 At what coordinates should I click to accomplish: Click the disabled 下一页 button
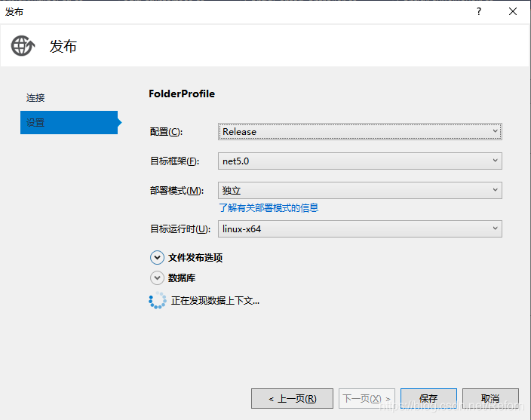pyautogui.click(x=367, y=399)
